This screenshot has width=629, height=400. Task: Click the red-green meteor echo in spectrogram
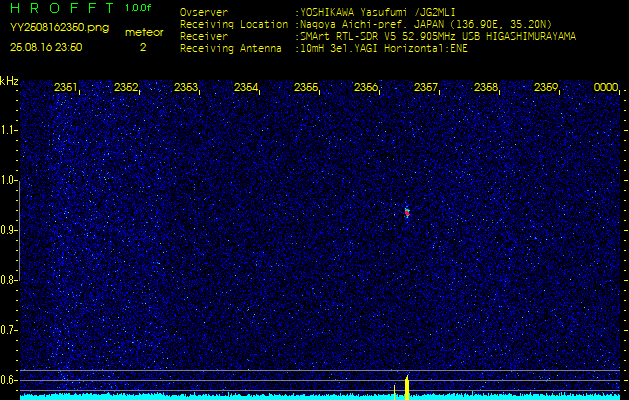coord(407,213)
